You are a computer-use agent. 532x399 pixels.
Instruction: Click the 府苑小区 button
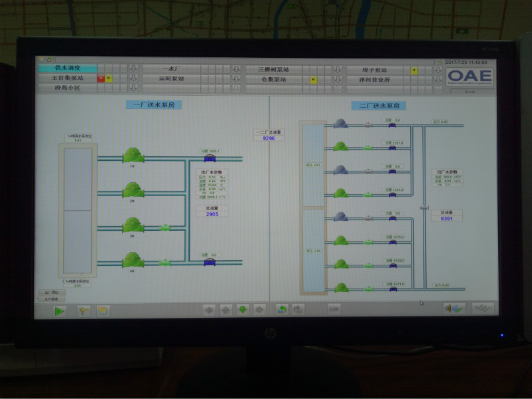[x=67, y=87]
